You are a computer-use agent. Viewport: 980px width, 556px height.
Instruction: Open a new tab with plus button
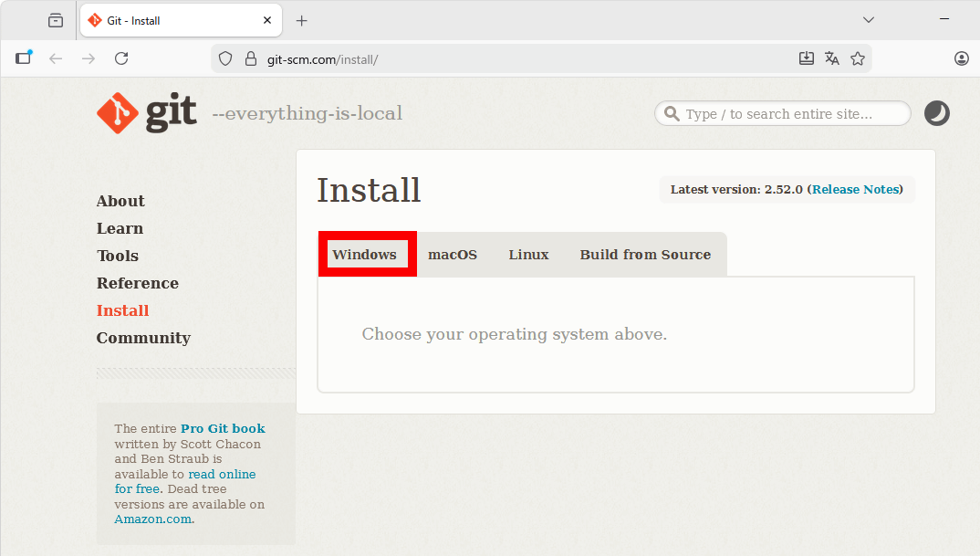pyautogui.click(x=302, y=20)
